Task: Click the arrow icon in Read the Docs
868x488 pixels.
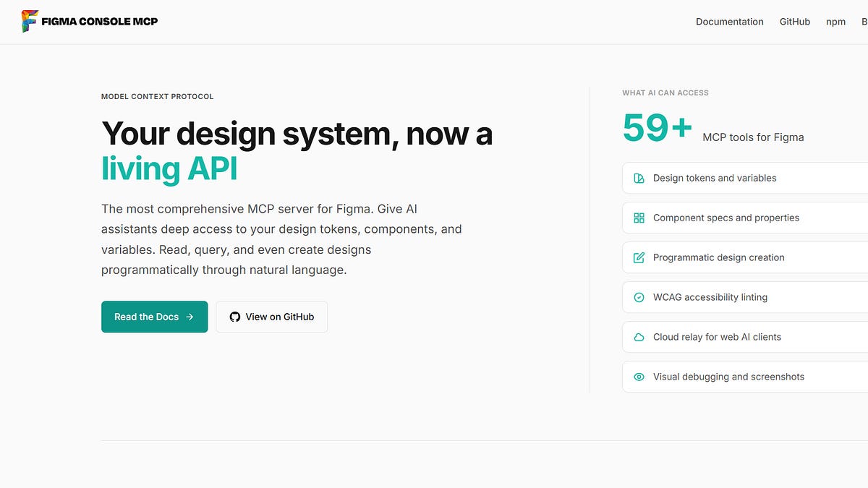Action: point(190,317)
